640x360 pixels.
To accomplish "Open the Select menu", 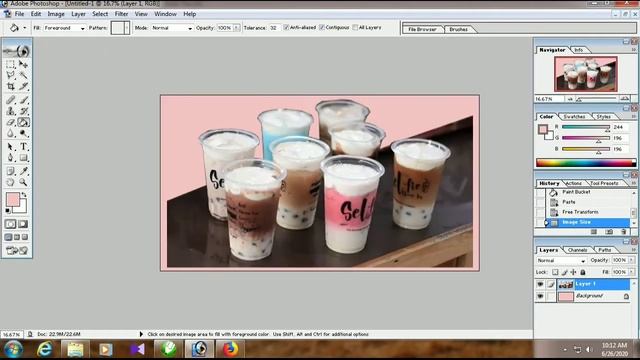I will tap(100, 14).
